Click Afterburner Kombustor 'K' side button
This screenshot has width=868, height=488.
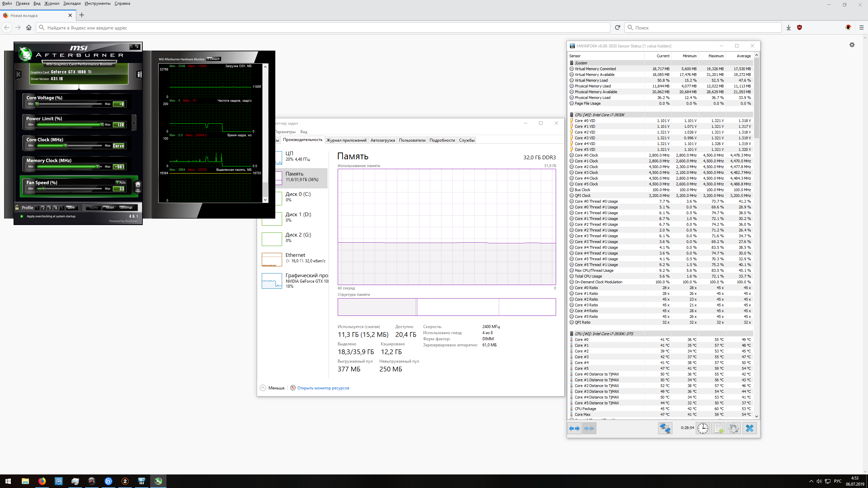pos(19,74)
